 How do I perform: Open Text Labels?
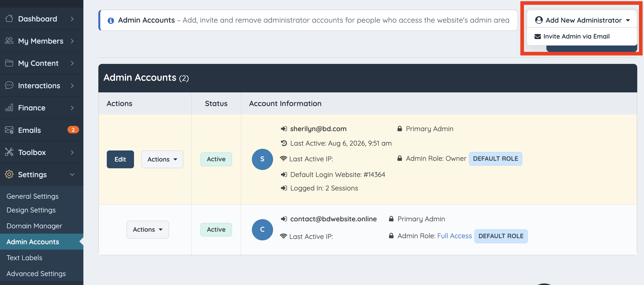point(24,258)
